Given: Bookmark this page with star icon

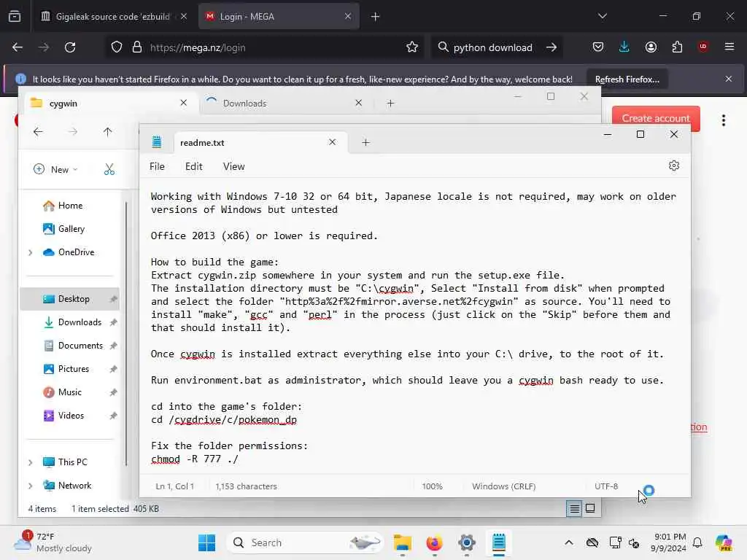Looking at the screenshot, I should (412, 47).
